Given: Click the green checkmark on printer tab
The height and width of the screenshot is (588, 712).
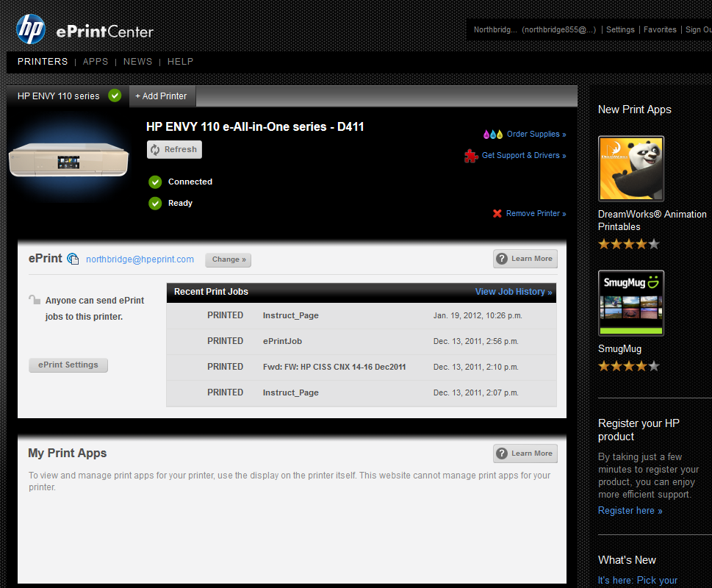Looking at the screenshot, I should [x=115, y=96].
